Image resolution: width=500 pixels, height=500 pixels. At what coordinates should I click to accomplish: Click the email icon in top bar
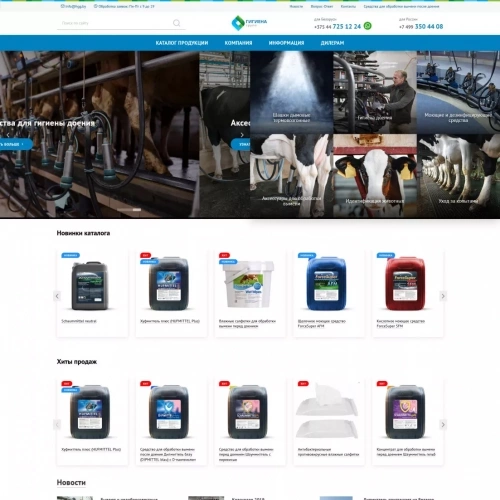point(62,6)
